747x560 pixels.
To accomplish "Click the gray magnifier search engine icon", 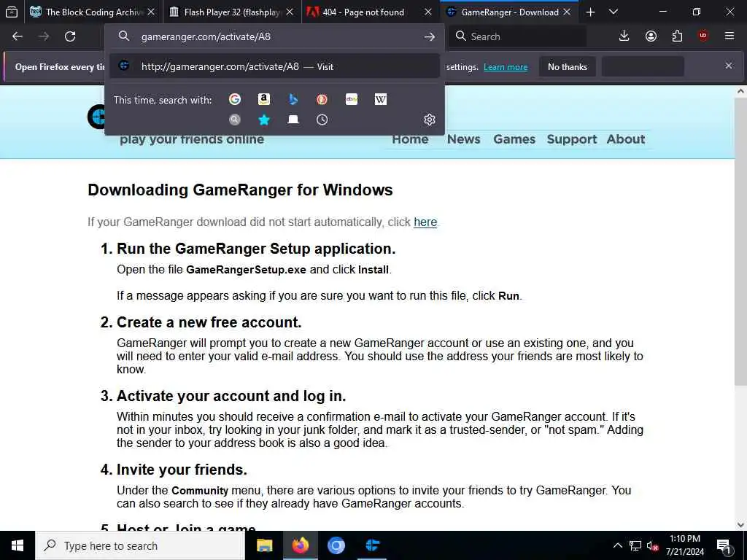I will pyautogui.click(x=235, y=120).
